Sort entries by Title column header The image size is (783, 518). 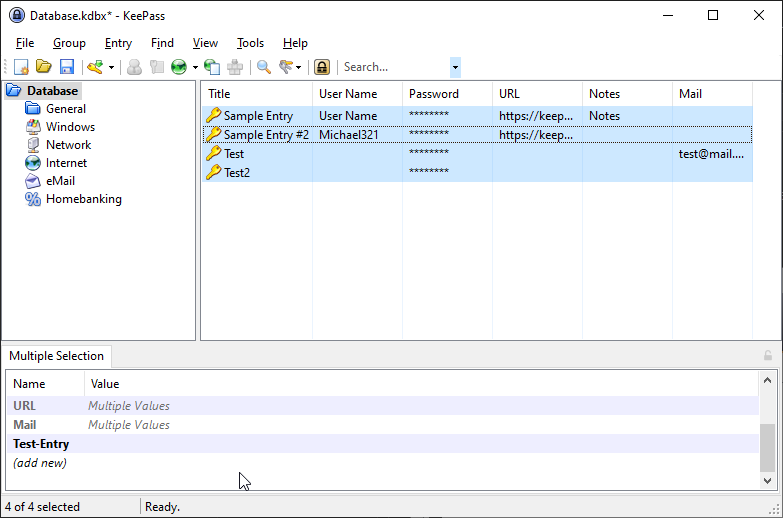(257, 94)
